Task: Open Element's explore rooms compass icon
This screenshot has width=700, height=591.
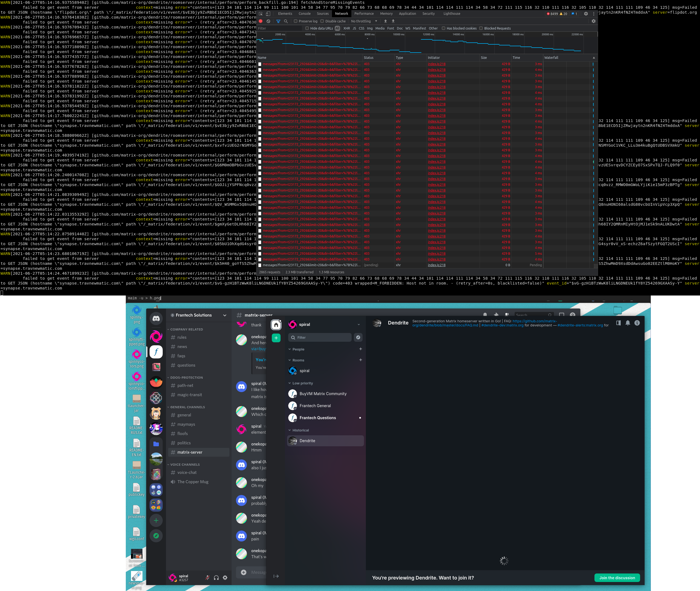Action: (358, 337)
